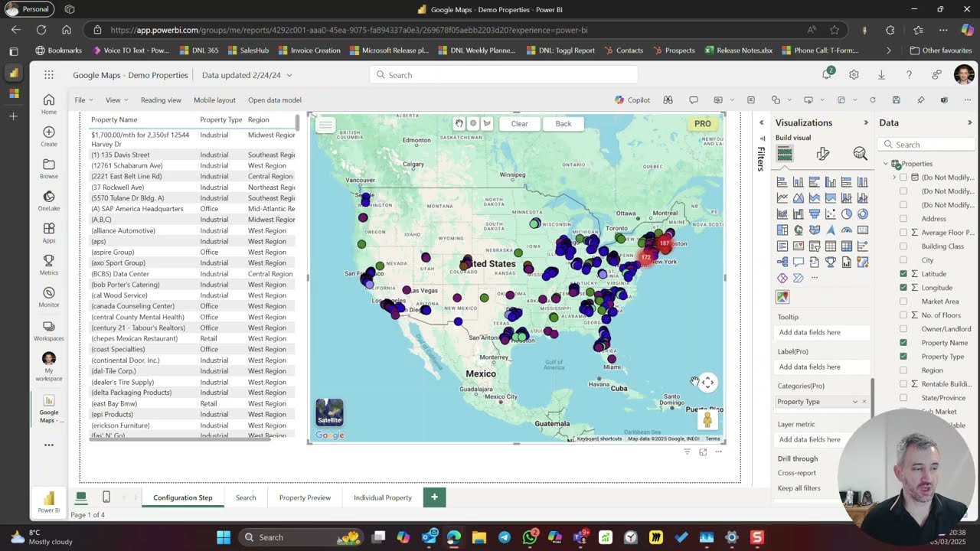
Task: Select the pie chart visualization
Action: tap(847, 214)
